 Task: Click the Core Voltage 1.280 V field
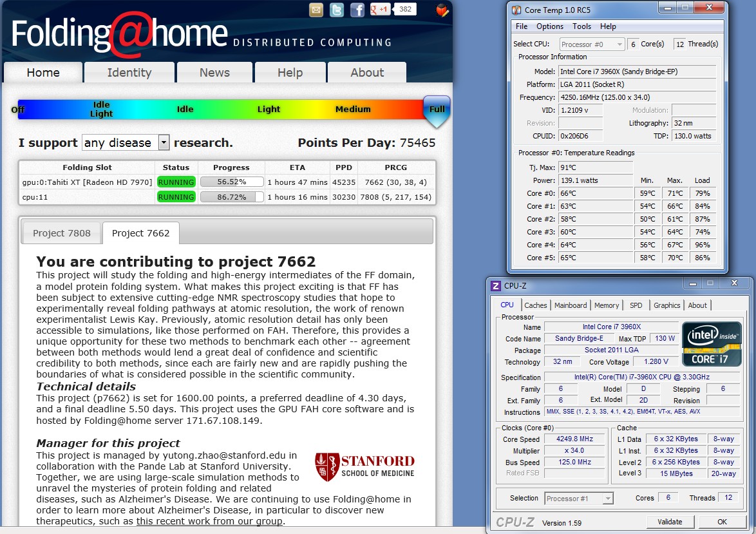point(656,361)
